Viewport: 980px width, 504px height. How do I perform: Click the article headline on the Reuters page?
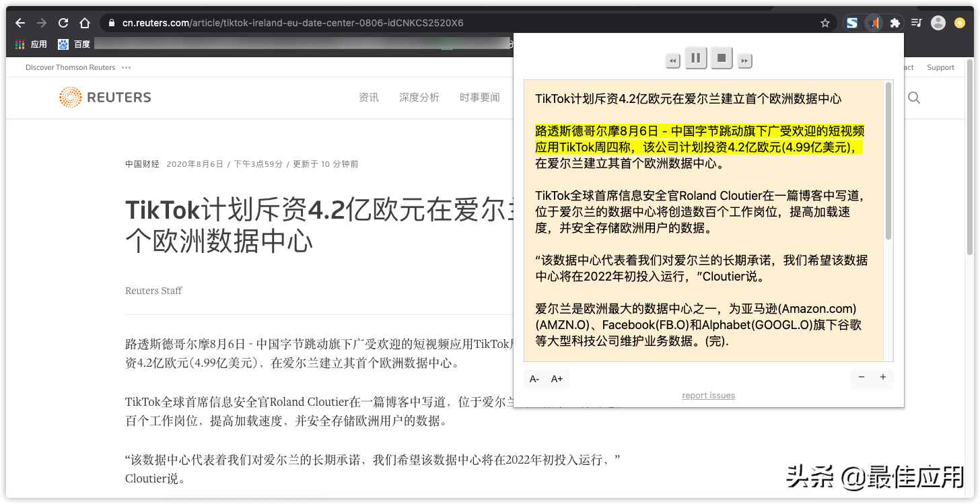(x=318, y=225)
